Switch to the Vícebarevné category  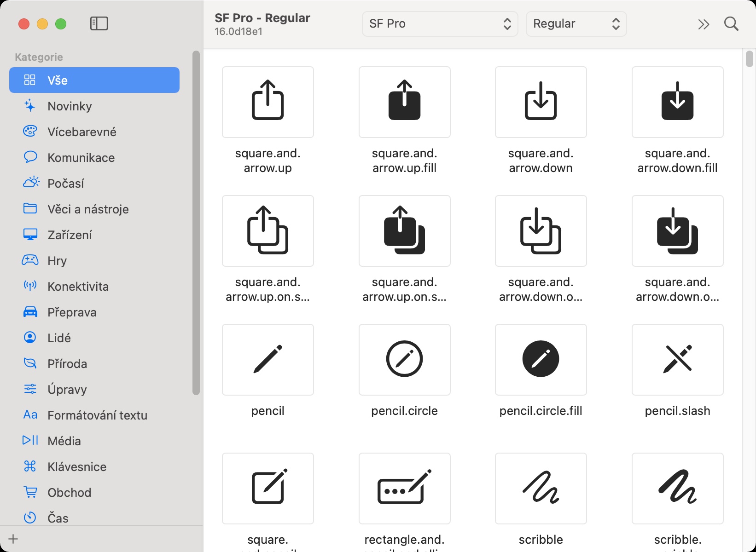tap(81, 132)
